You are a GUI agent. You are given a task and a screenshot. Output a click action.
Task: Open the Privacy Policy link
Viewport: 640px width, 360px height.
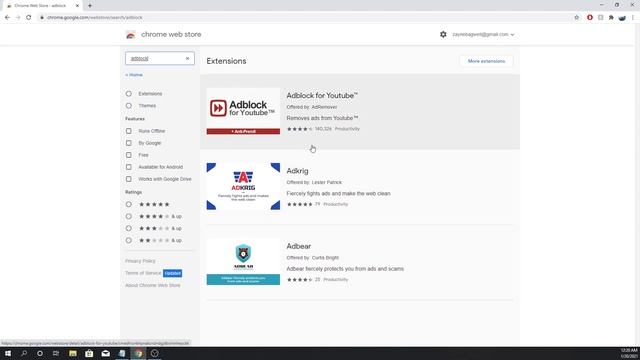pyautogui.click(x=140, y=261)
